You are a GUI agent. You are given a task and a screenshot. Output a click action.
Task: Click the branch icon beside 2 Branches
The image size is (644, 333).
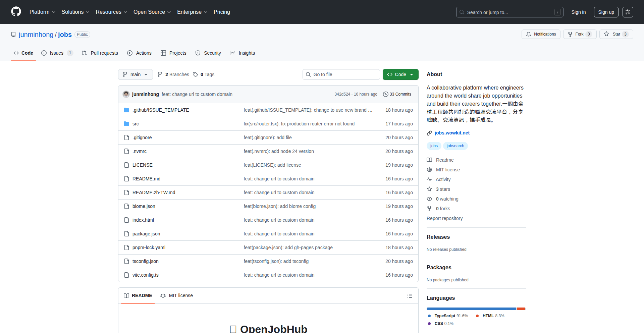tap(160, 74)
